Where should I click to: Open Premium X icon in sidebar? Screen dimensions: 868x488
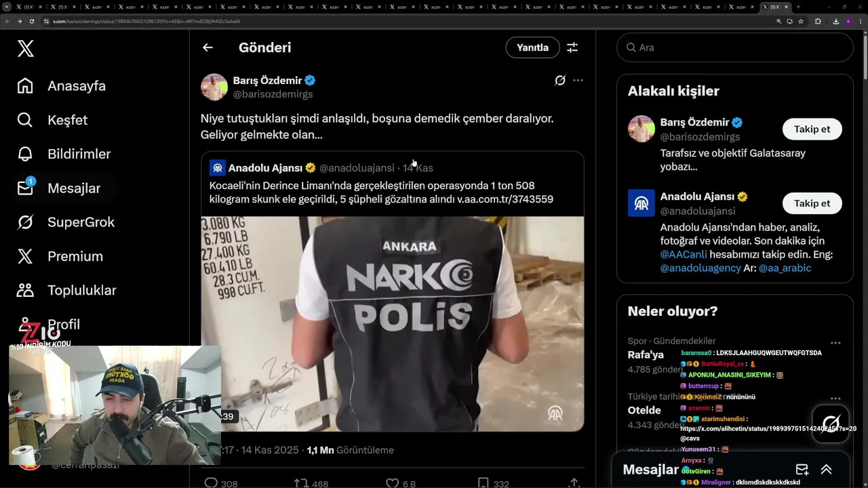coord(25,256)
